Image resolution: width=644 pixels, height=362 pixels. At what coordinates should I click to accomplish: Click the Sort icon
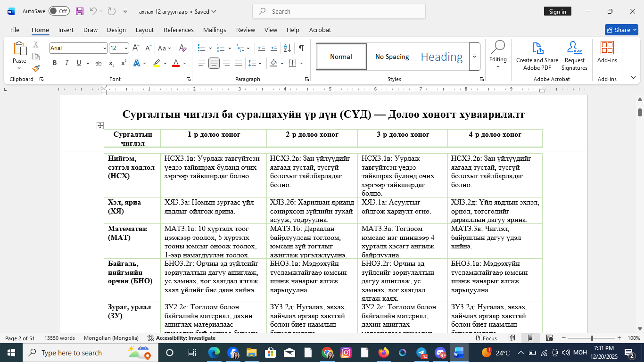288,48
